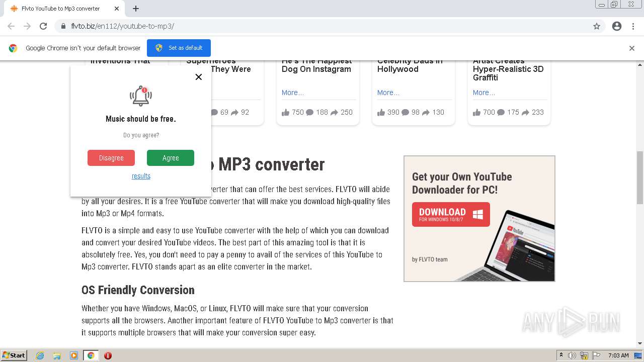Open Chrome's three-dot menu
644x362 pixels.
point(633,26)
